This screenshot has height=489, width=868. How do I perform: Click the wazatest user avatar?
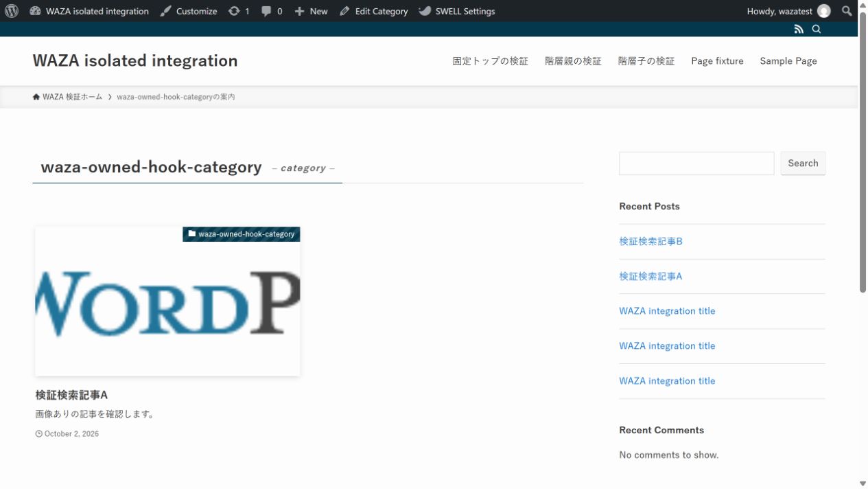coord(823,11)
